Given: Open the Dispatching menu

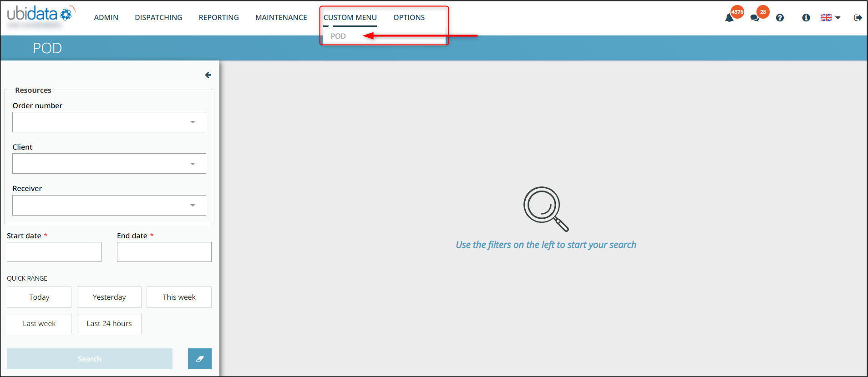Looking at the screenshot, I should pyautogui.click(x=158, y=18).
